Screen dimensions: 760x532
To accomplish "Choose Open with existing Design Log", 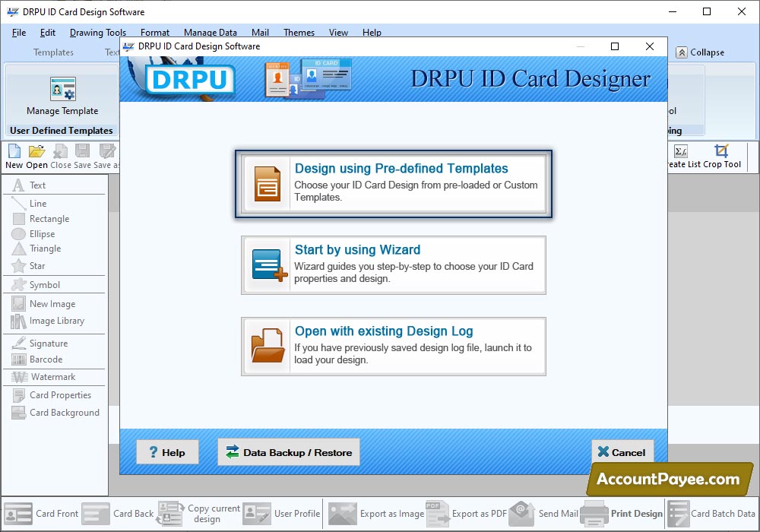I will point(394,347).
